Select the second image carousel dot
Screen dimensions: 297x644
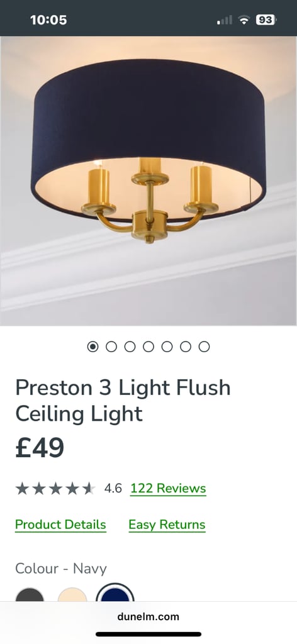tap(111, 347)
